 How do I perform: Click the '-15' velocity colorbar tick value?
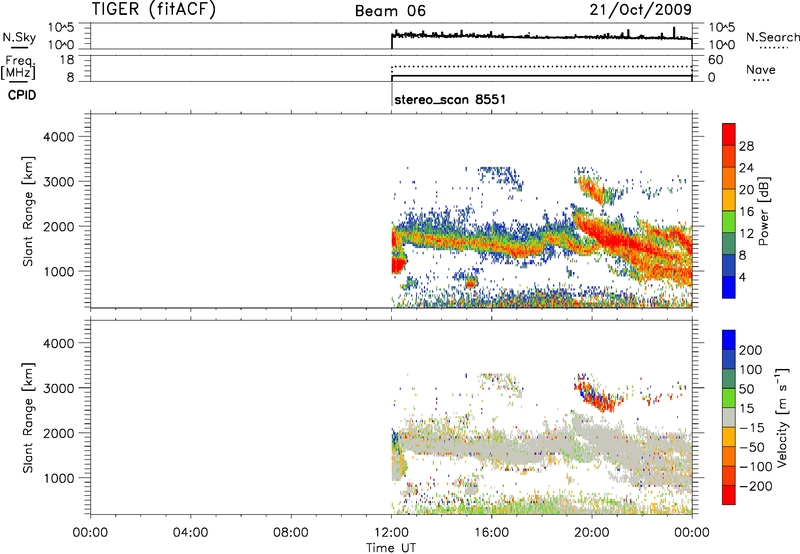(x=752, y=428)
